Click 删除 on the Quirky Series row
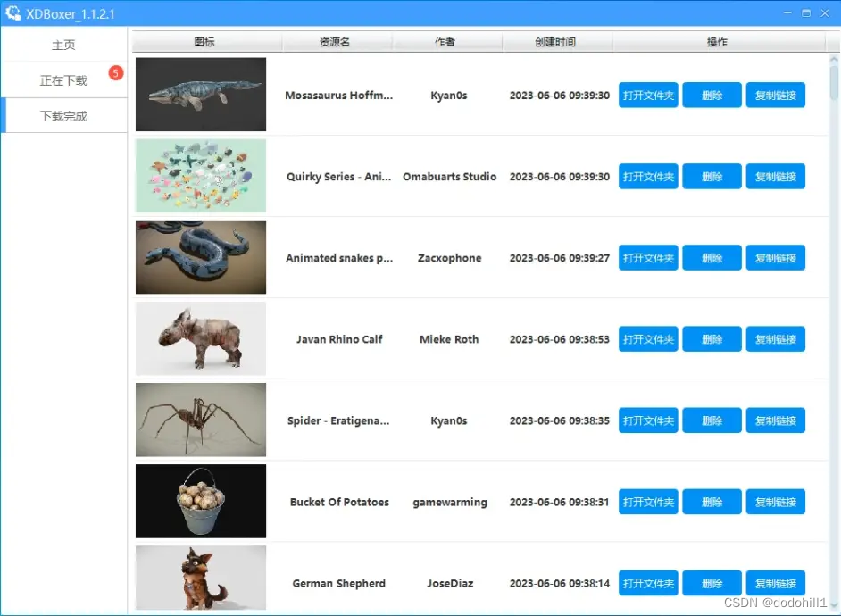Screen dimensions: 841x616 [x=712, y=176]
